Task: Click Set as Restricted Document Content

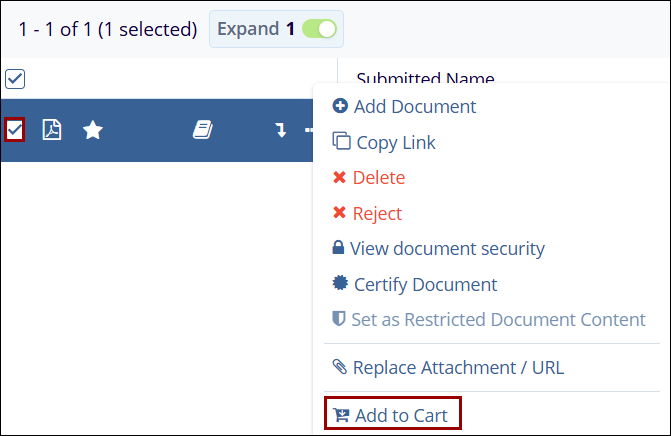Action: [497, 320]
